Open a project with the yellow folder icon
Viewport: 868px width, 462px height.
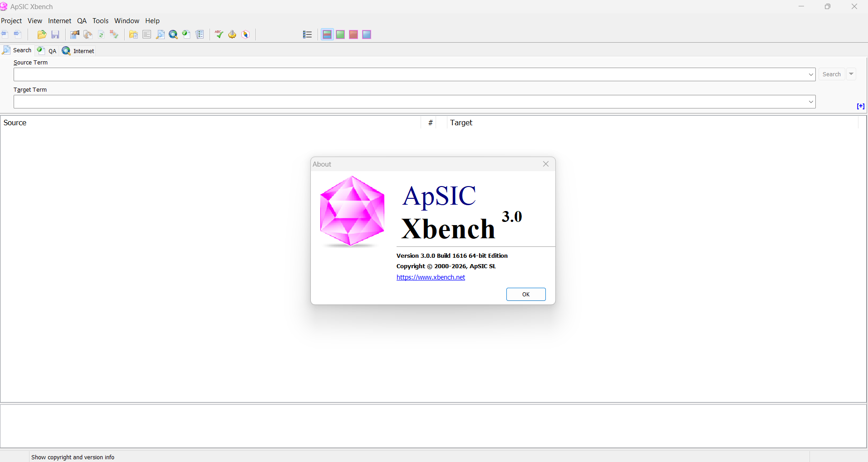(x=42, y=34)
